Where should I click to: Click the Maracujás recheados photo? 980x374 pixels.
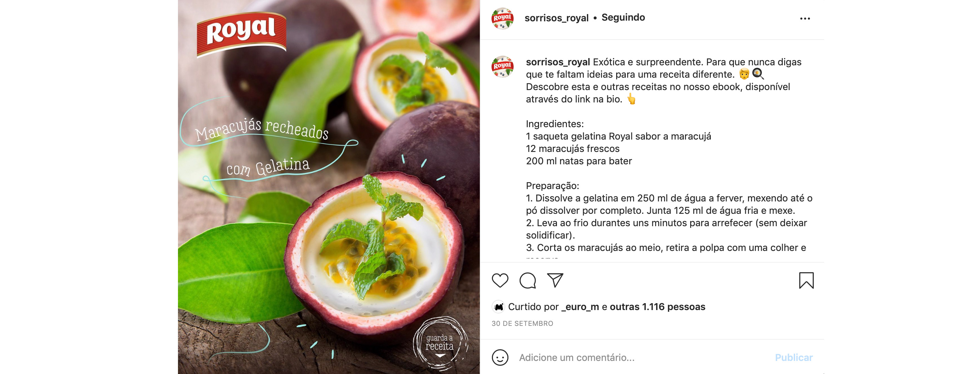(x=329, y=187)
